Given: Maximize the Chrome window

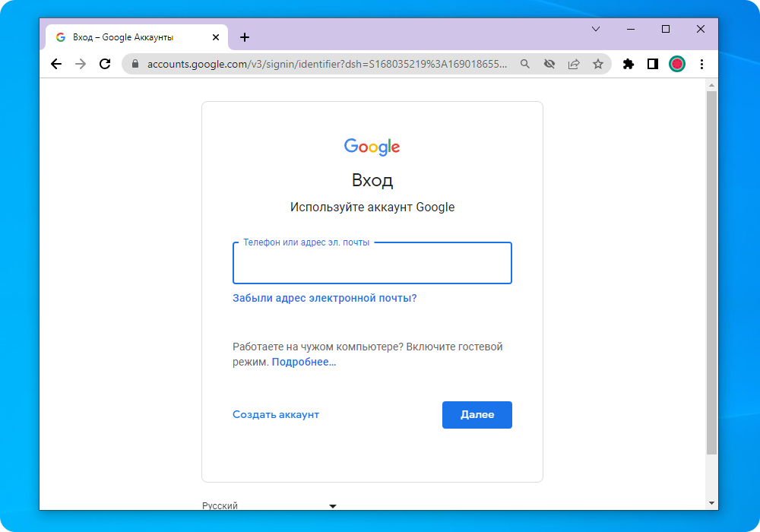Looking at the screenshot, I should click(x=666, y=29).
